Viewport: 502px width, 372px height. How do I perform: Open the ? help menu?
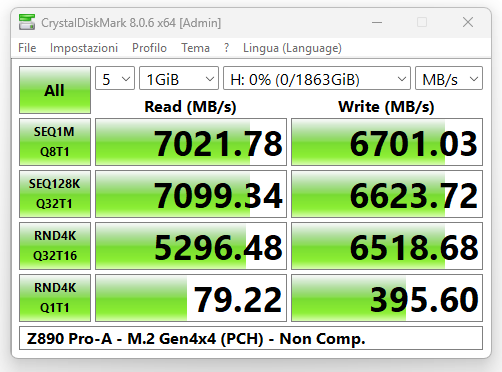pyautogui.click(x=227, y=48)
